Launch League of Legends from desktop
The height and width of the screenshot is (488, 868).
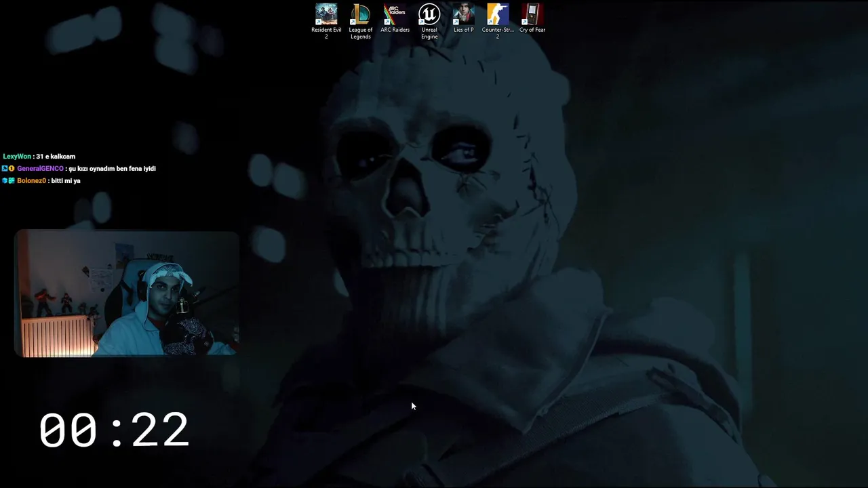[x=361, y=21]
